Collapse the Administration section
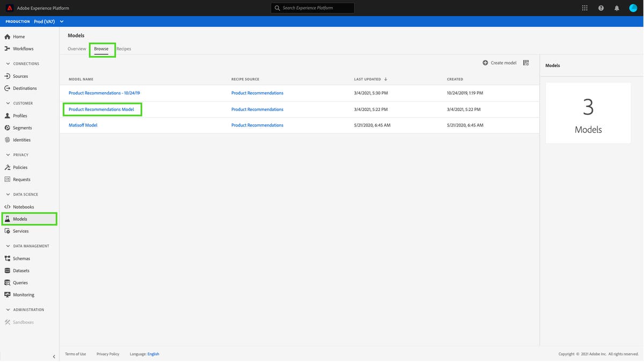644x362 pixels. point(8,310)
